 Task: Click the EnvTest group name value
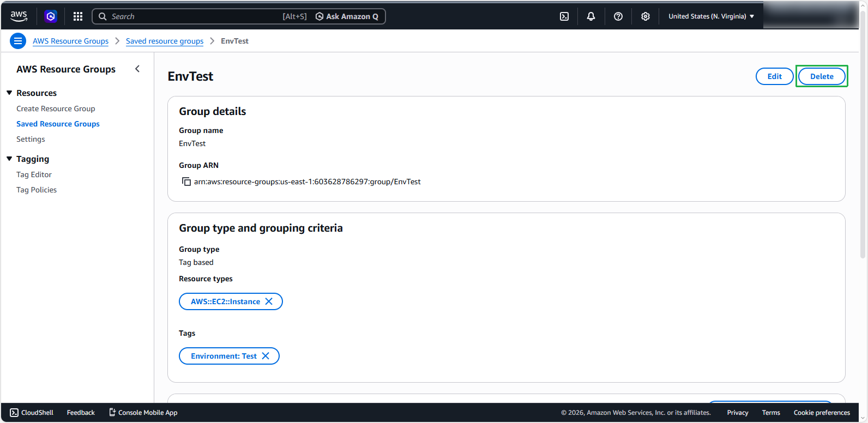(192, 143)
